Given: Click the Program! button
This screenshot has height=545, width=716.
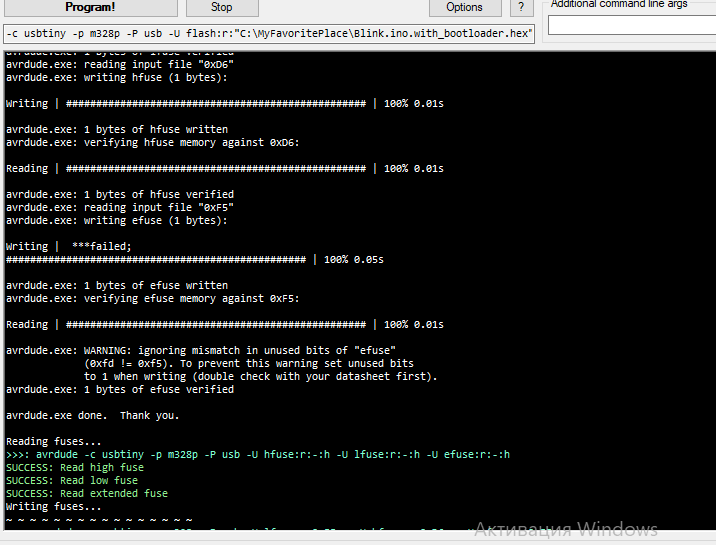Looking at the screenshot, I should click(89, 8).
